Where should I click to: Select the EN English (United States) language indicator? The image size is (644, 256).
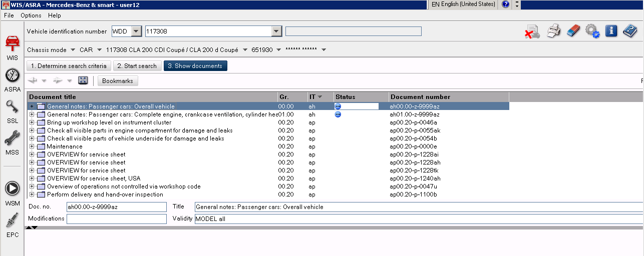(463, 4)
